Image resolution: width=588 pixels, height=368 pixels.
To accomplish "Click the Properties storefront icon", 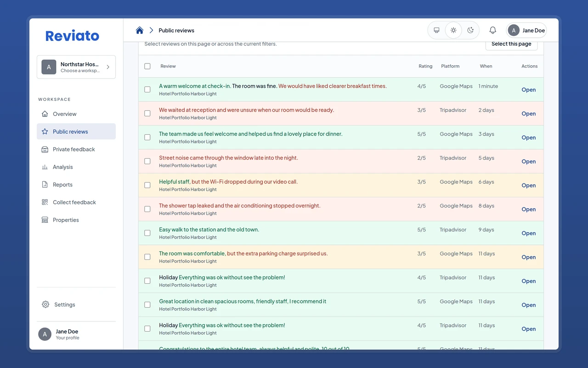I will 45,220.
